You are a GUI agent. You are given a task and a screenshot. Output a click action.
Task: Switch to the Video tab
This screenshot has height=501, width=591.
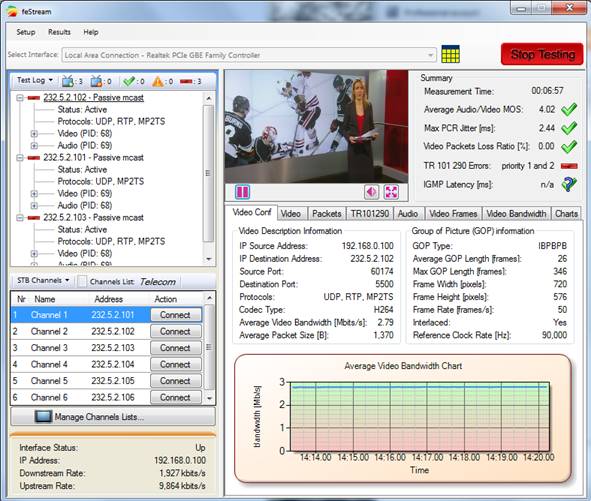point(291,214)
